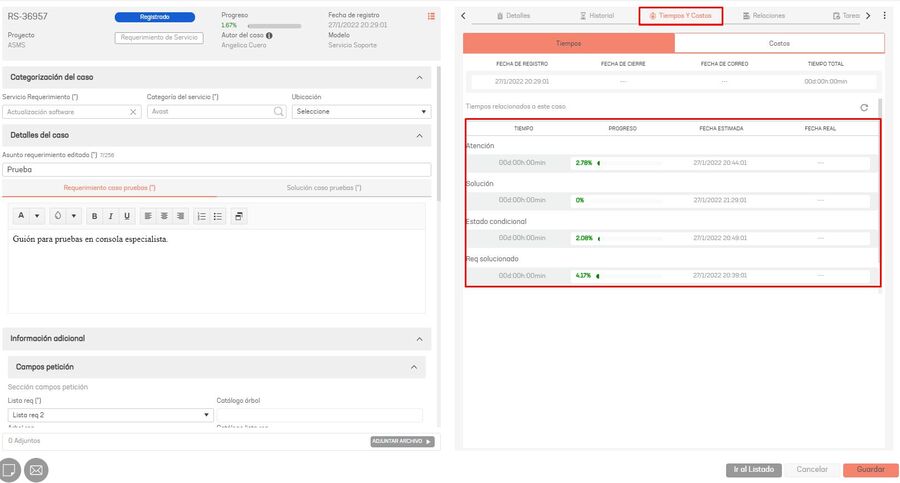Insert a numbered list
900x483 pixels.
point(201,216)
